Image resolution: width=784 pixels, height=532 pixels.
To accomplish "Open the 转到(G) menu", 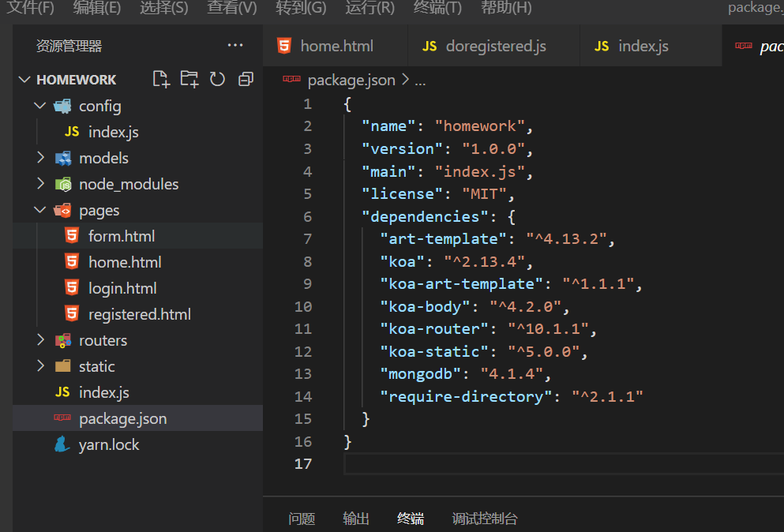I will coord(301,8).
